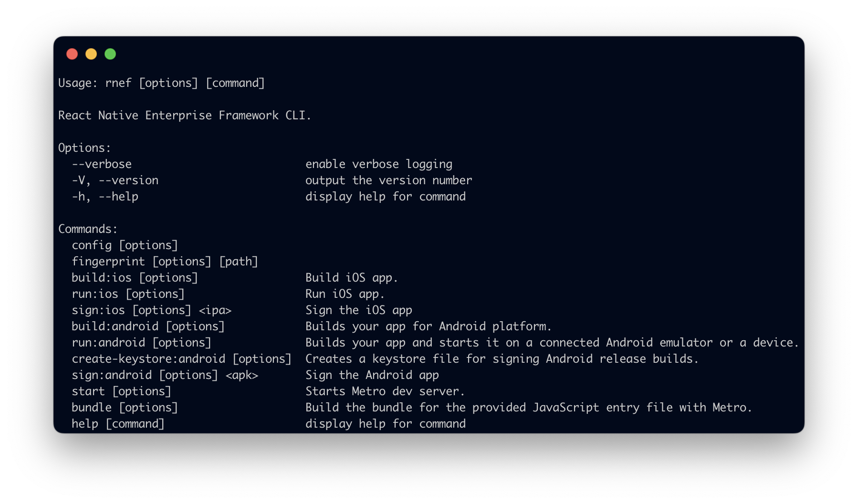Click the "sign:android [options] <apk>" command
Image resolution: width=858 pixels, height=504 pixels.
click(x=165, y=375)
